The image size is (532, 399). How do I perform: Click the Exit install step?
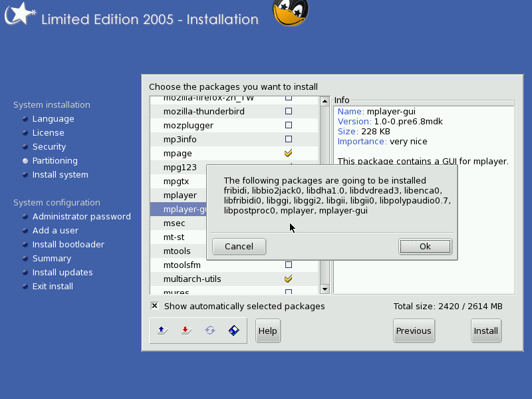tap(53, 286)
